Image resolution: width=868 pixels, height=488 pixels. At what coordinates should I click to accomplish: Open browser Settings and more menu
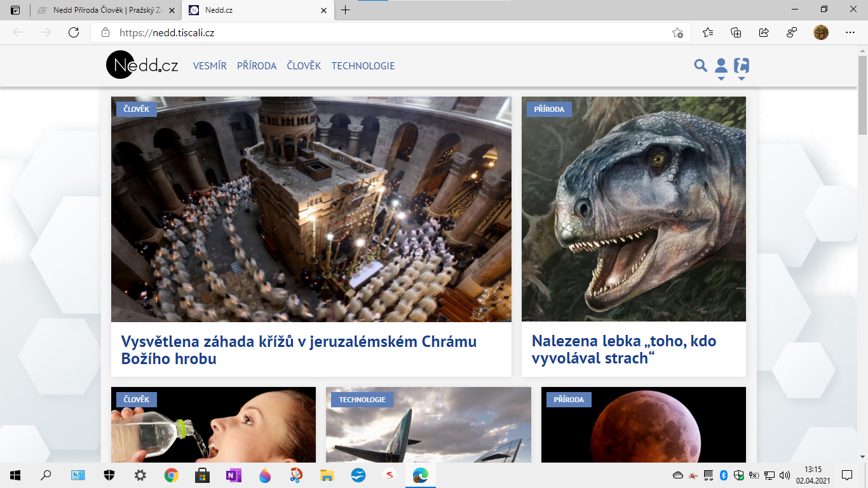click(x=850, y=33)
